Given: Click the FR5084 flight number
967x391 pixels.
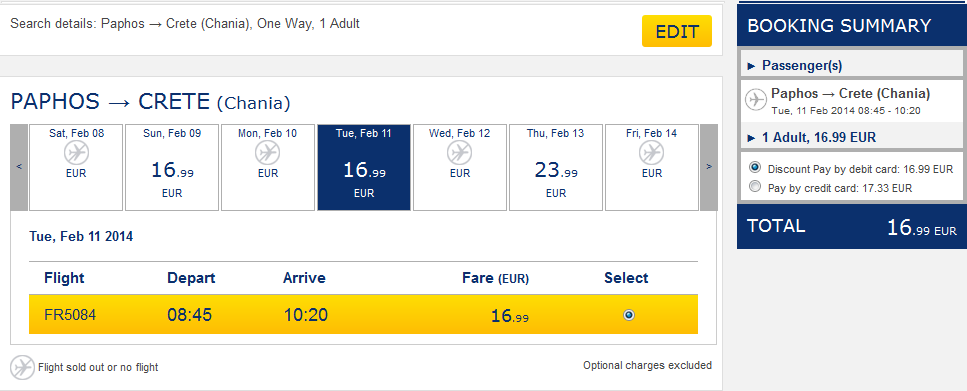Looking at the screenshot, I should [70, 315].
